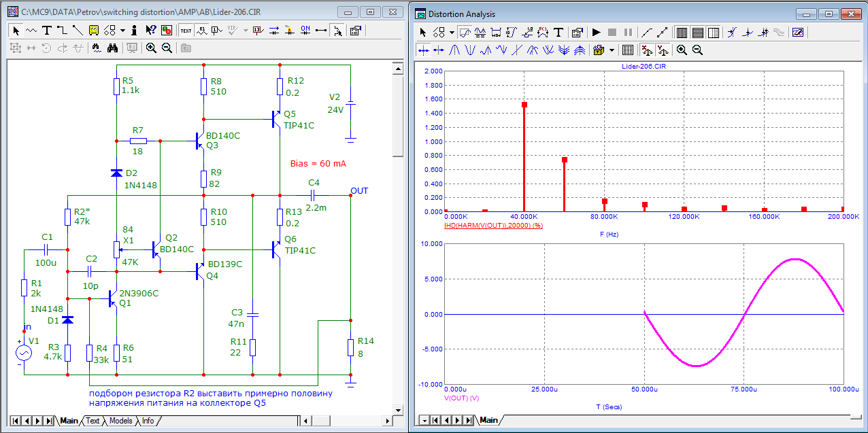868x433 pixels.
Task: Zoom out in the Distortion Analysis window
Action: coord(697,50)
